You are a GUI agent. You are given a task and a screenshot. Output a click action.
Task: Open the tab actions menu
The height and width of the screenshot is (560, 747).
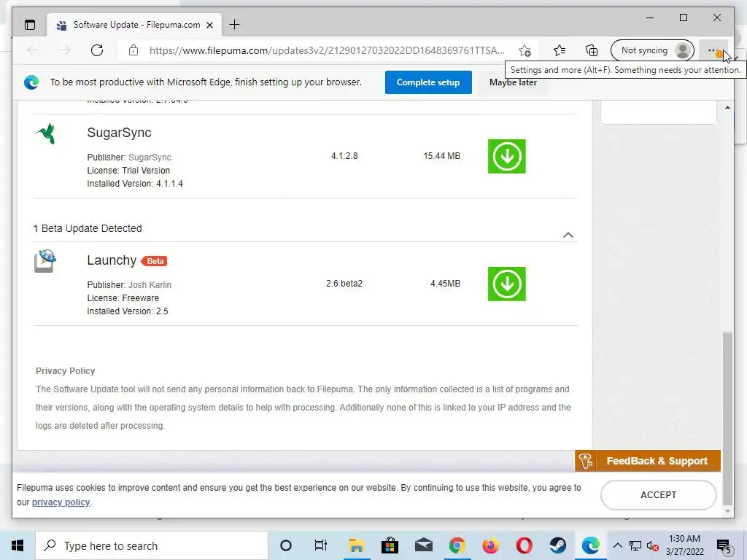[29, 25]
